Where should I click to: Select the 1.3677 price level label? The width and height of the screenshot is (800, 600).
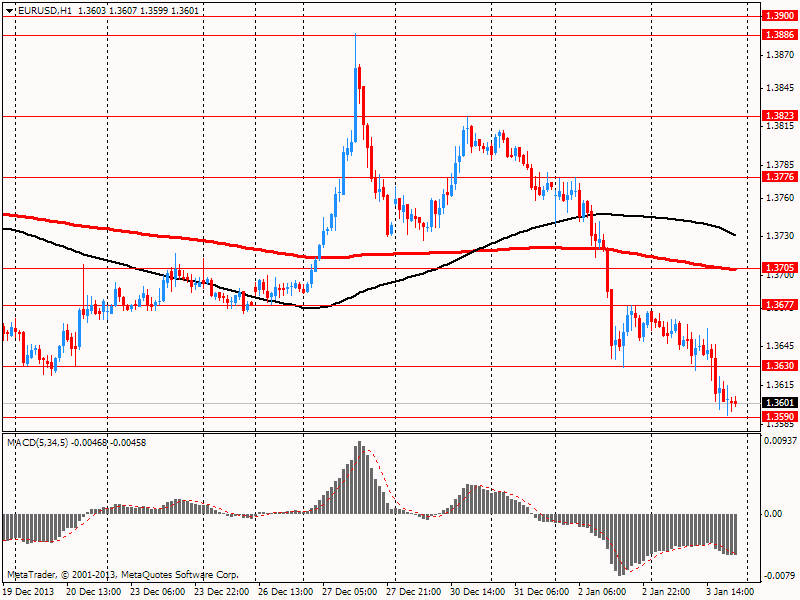tap(780, 305)
